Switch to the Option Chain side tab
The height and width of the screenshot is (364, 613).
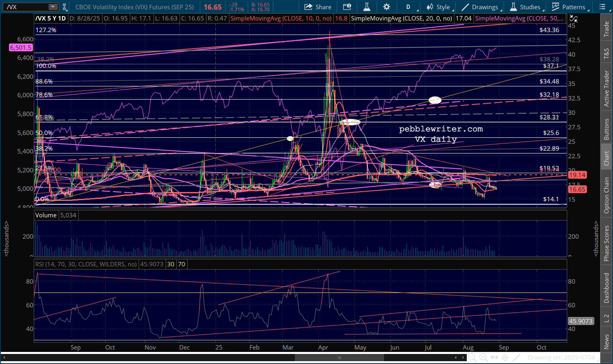click(x=606, y=195)
